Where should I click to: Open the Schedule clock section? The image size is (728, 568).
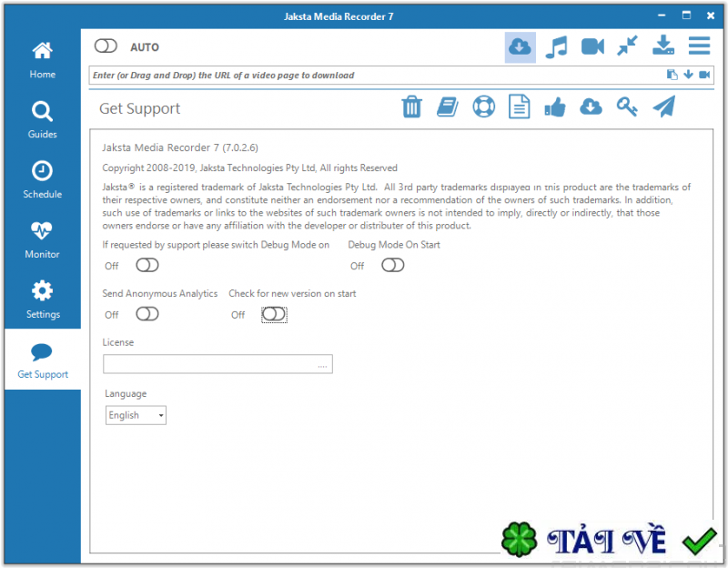[42, 179]
